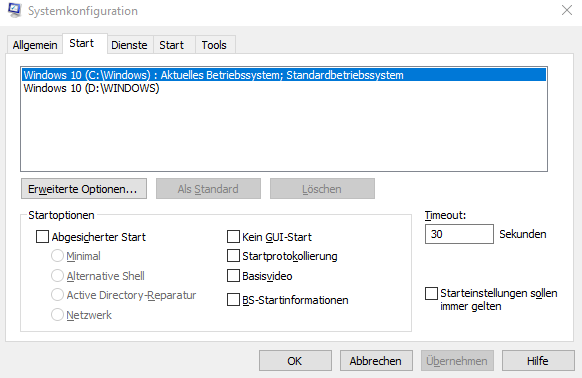Open Hilfe for this dialog
This screenshot has width=582, height=378.
click(x=538, y=361)
